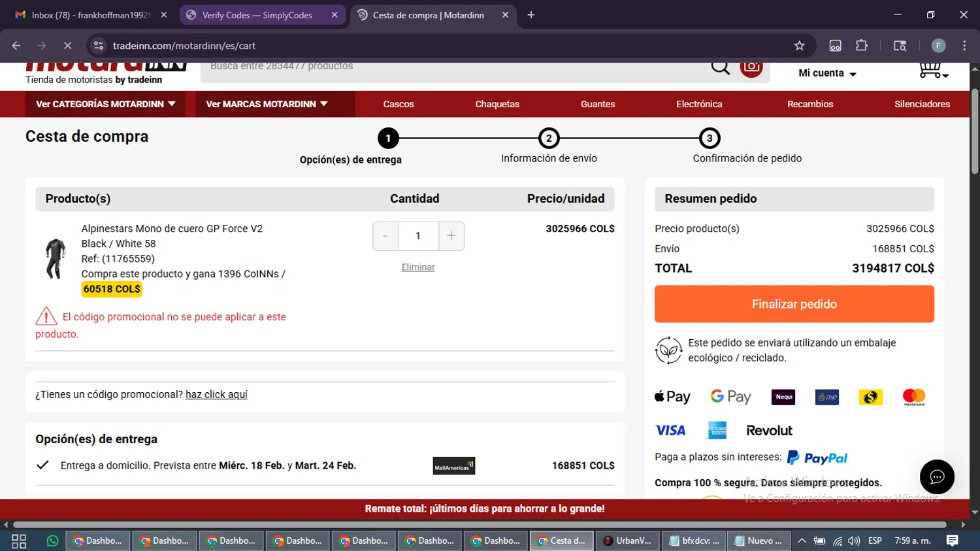
Task: Switch to the Gmail Inbox tab
Action: click(91, 15)
